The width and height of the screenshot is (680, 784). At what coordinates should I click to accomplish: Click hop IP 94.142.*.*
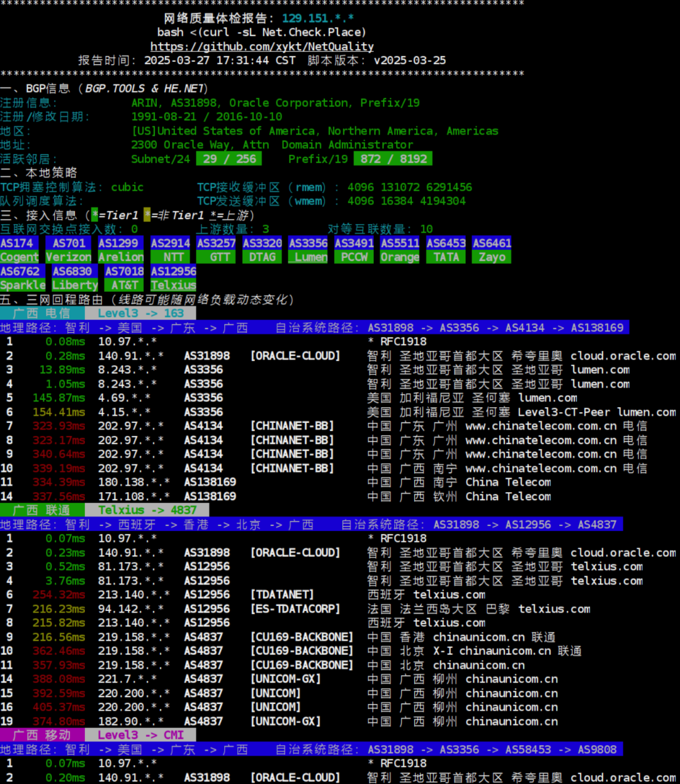pyautogui.click(x=131, y=608)
